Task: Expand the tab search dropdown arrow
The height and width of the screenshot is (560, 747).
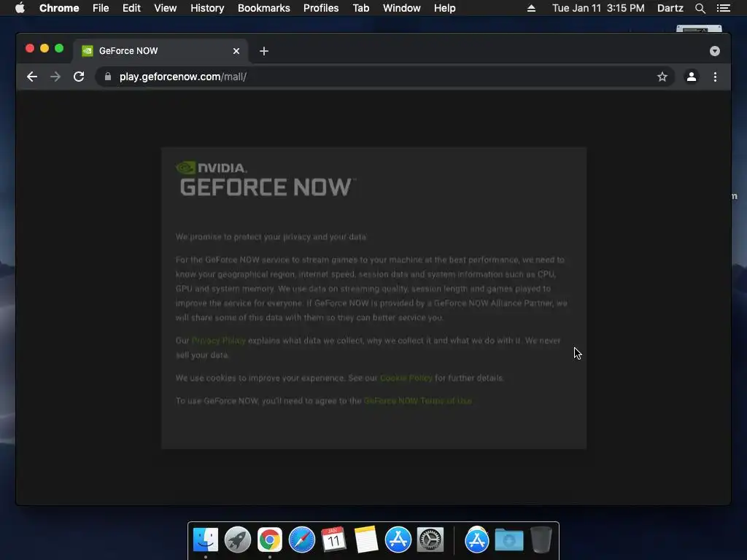Action: tap(715, 51)
